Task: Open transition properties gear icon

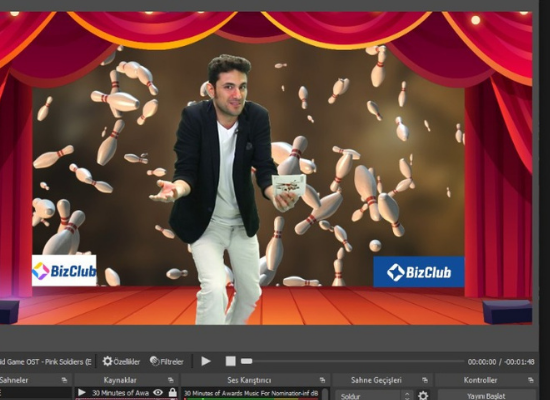Action: click(x=423, y=395)
